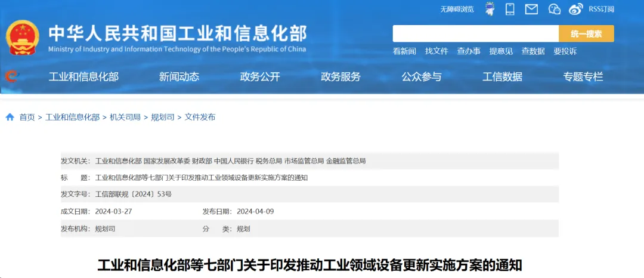Go to 工业和信息化部 breadcrumb link
Image resolution: width=644 pixels, height=278 pixels.
(x=72, y=118)
